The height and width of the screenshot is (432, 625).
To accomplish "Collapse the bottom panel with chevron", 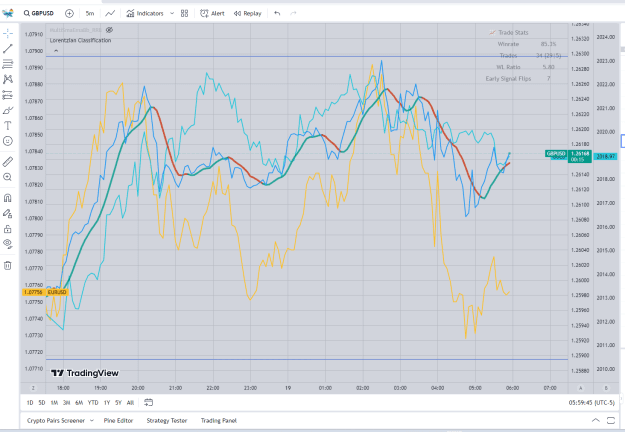I will point(596,420).
